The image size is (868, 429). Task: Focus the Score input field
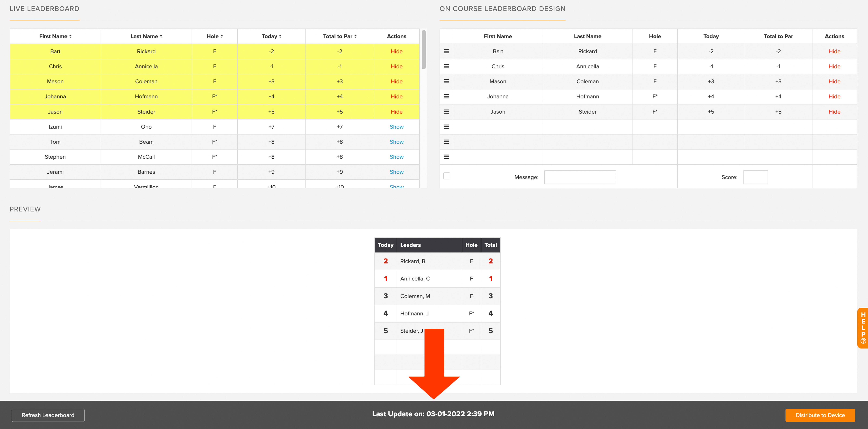tap(755, 177)
